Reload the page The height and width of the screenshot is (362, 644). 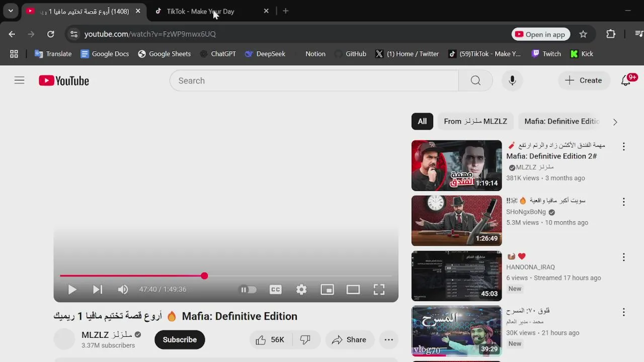[51, 34]
